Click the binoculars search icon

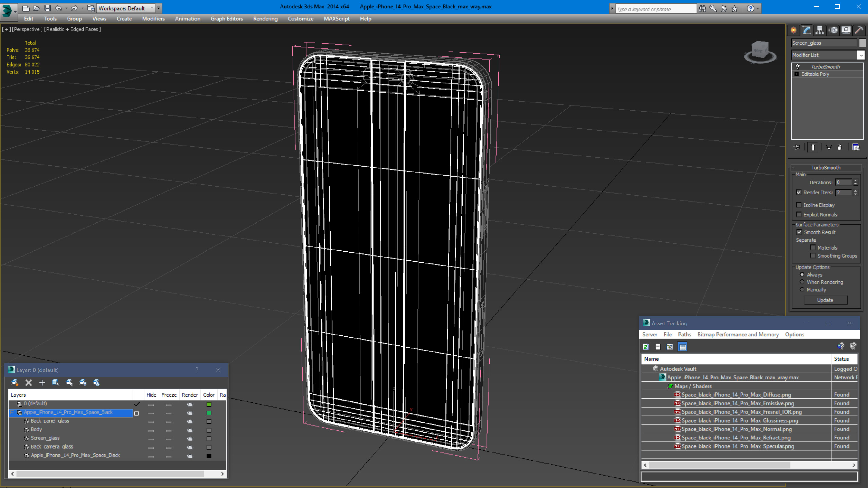(x=702, y=8)
